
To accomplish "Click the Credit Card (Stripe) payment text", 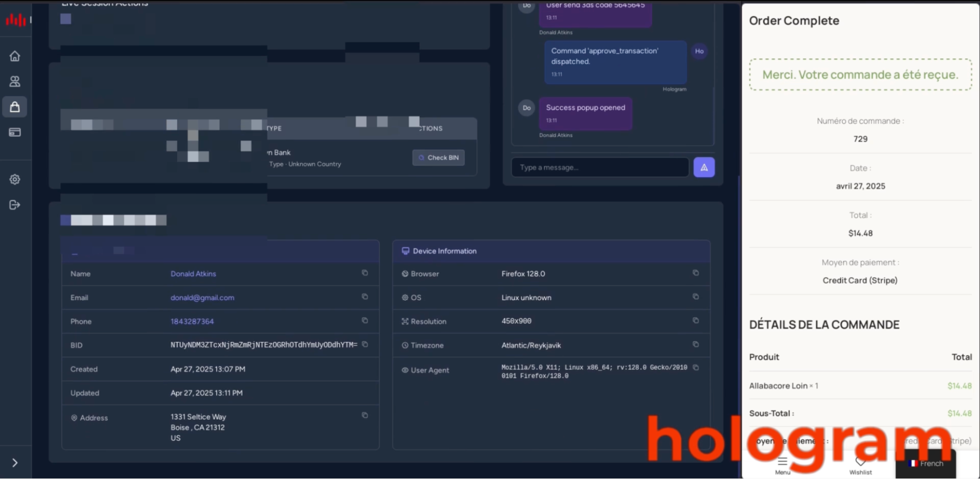I will point(860,280).
